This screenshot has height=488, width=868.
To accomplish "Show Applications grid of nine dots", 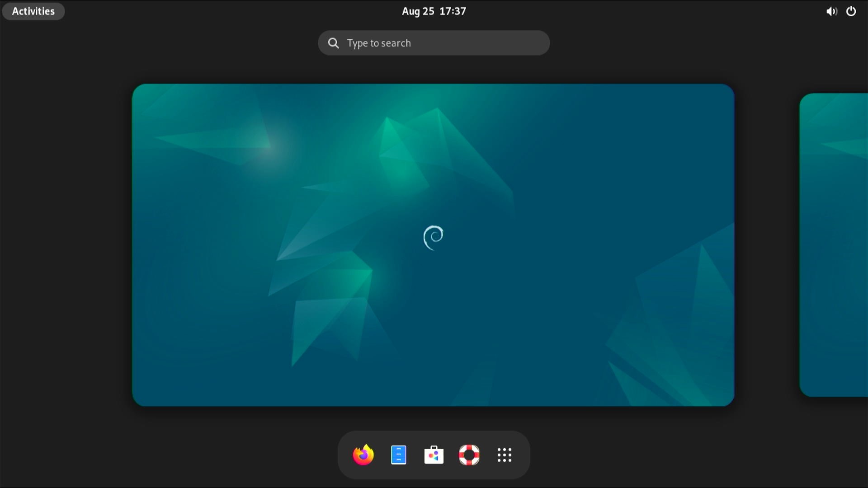I will (504, 455).
